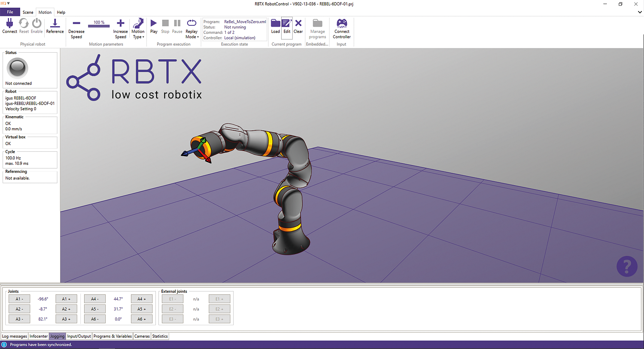Viewport: 644px width, 349px height.
Task: Click the A3 value 82.1°
Action: (43, 319)
